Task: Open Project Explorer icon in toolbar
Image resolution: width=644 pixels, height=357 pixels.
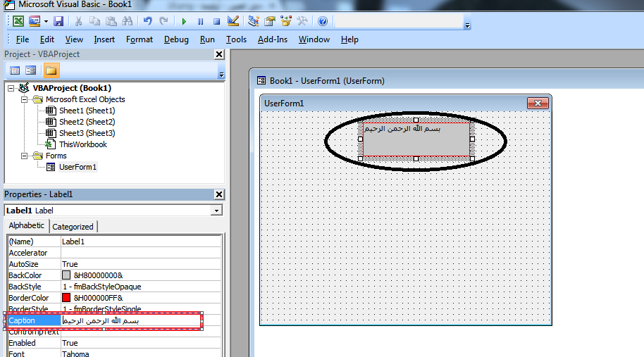Action: pos(254,21)
